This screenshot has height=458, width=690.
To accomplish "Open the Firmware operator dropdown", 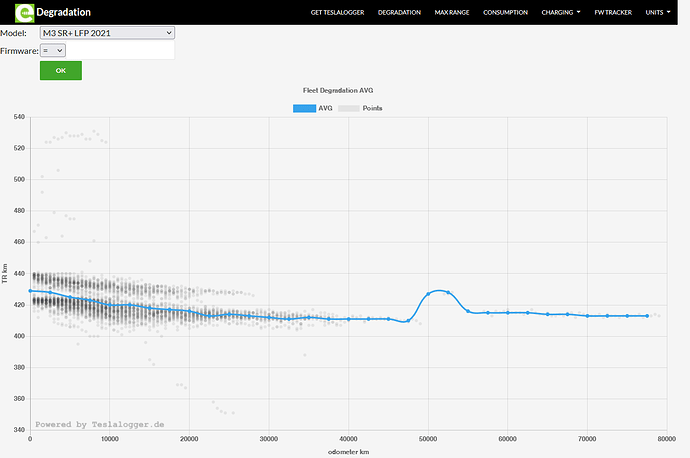I will point(53,51).
